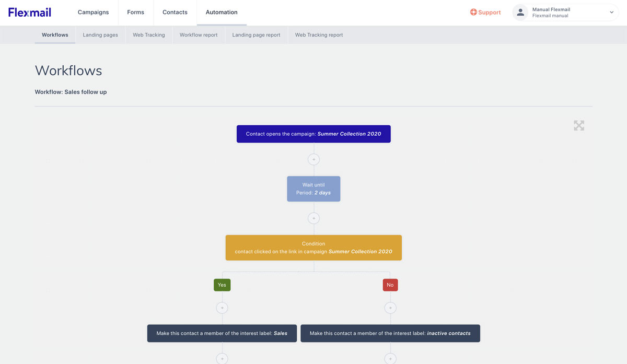Switch to the Landing pages tab
This screenshot has height=364, width=627.
(x=100, y=35)
